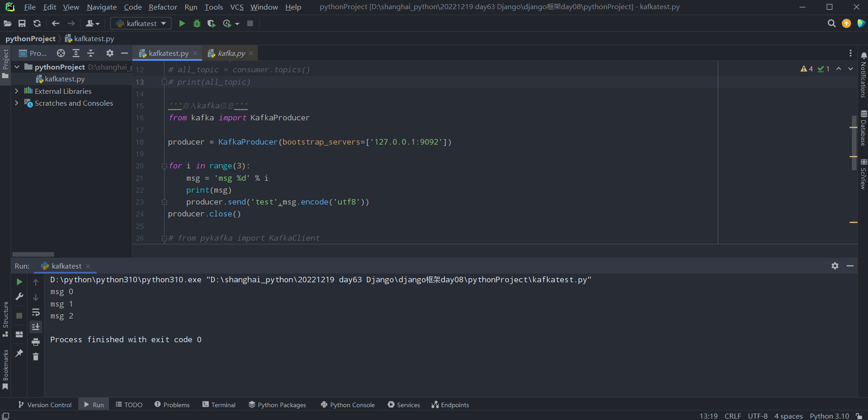Open Version Control tool window
The image size is (868, 420).
[45, 405]
